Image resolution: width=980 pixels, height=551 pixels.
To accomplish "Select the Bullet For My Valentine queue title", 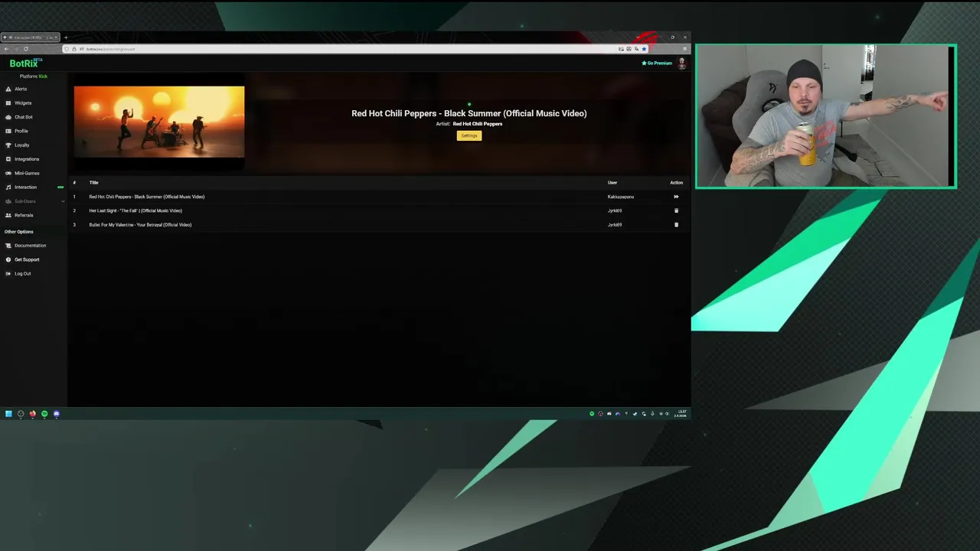I will pos(140,225).
